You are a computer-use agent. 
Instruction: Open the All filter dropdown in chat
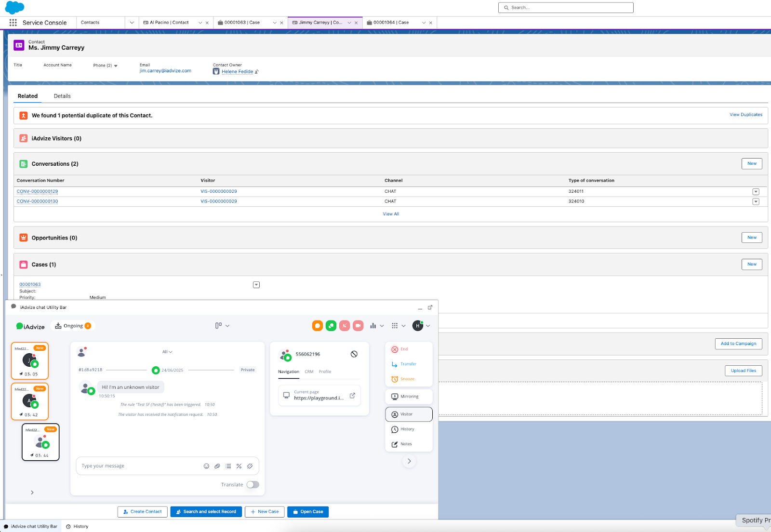(167, 352)
